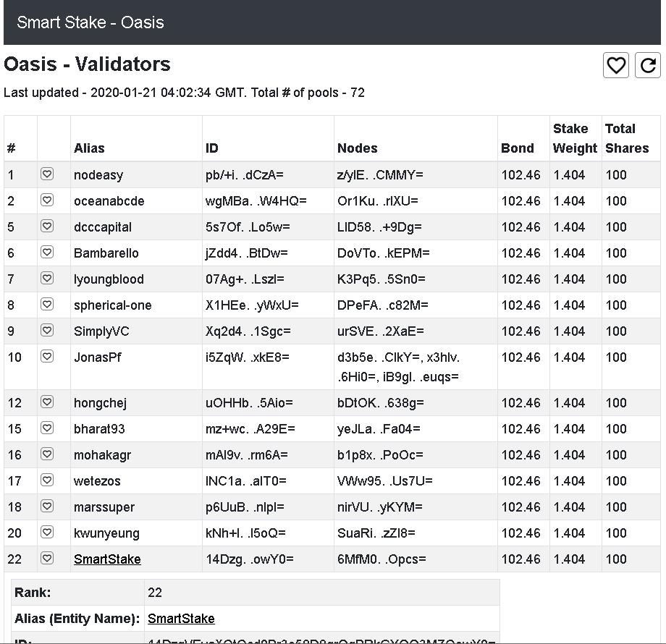Favorite the SmartStake validator
Viewport: 666px width, 644px height.
pyautogui.click(x=47, y=559)
